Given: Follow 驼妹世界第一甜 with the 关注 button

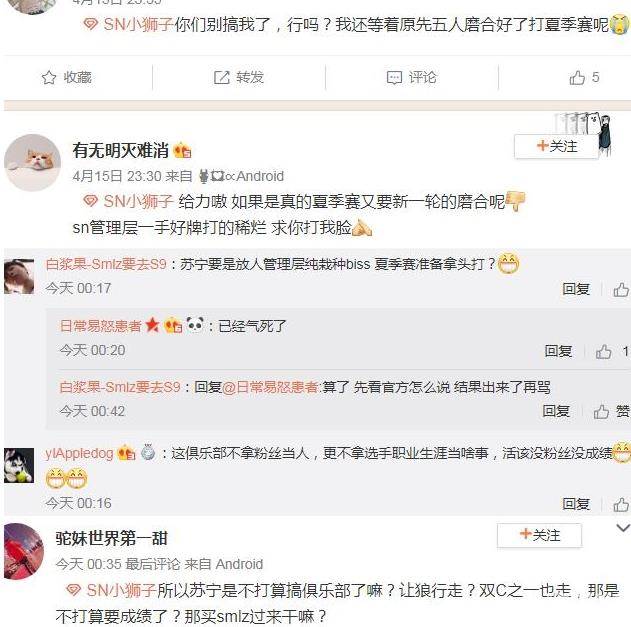Looking at the screenshot, I should [x=539, y=535].
